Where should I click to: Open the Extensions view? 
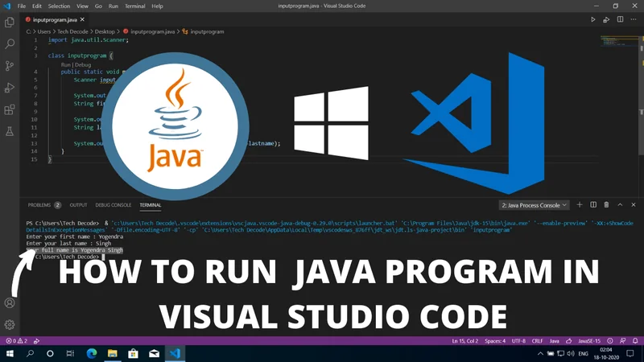[10, 109]
